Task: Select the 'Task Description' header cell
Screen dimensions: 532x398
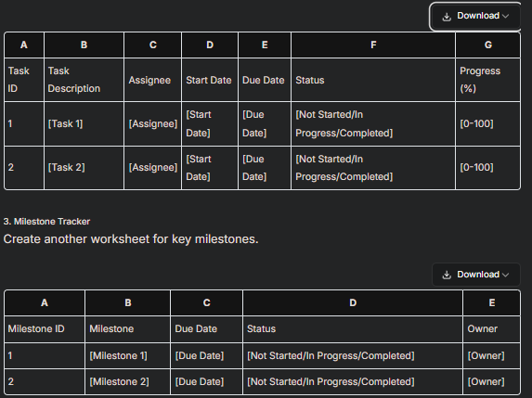Action: (84, 80)
